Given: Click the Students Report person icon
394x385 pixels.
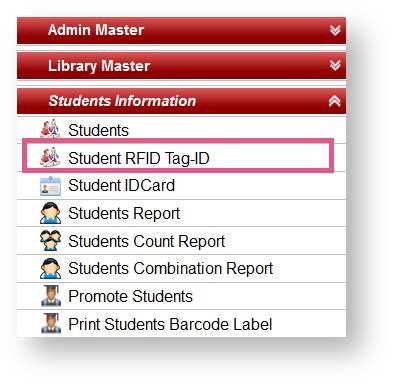Looking at the screenshot, I should (x=50, y=213).
